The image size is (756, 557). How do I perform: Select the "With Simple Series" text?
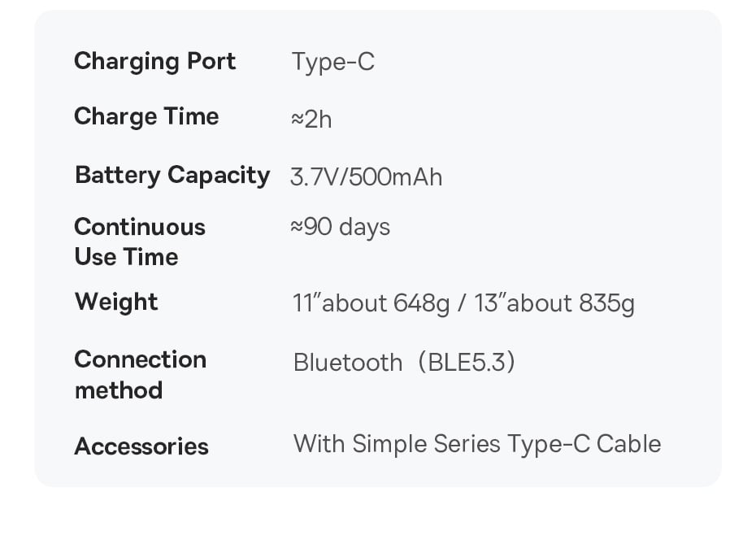click(398, 444)
